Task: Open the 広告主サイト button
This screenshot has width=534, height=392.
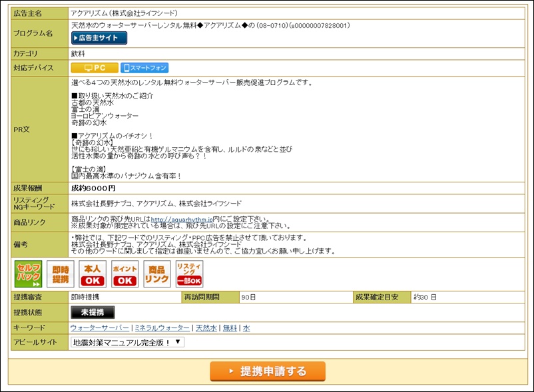Action: tap(99, 38)
